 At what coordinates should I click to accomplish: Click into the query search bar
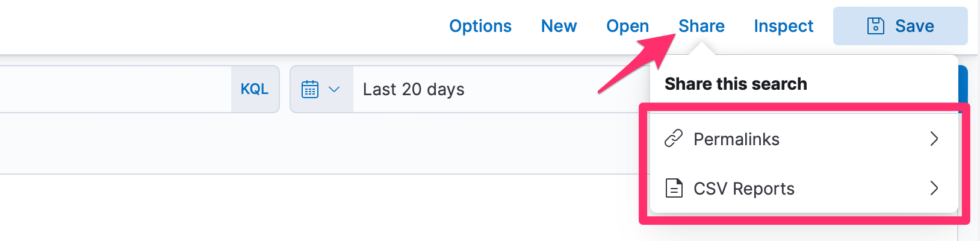pyautogui.click(x=114, y=89)
